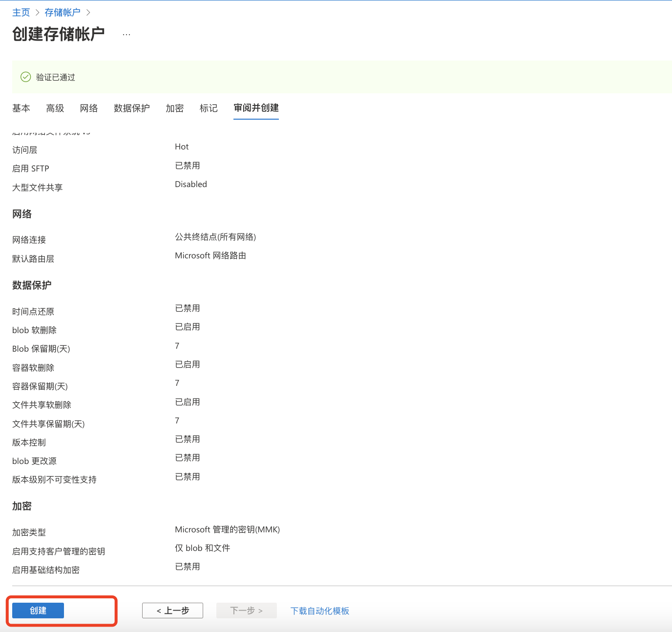
Task: Switch to the 标记 tab
Action: (x=209, y=108)
